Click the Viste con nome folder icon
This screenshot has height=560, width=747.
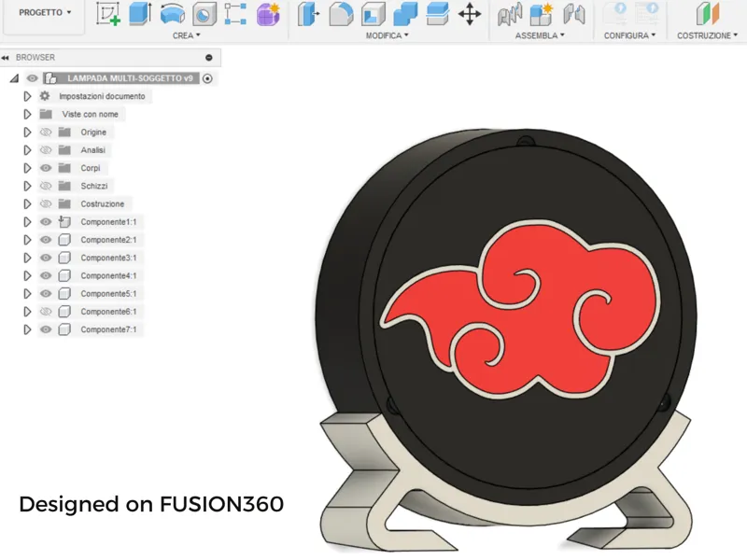[x=46, y=114]
